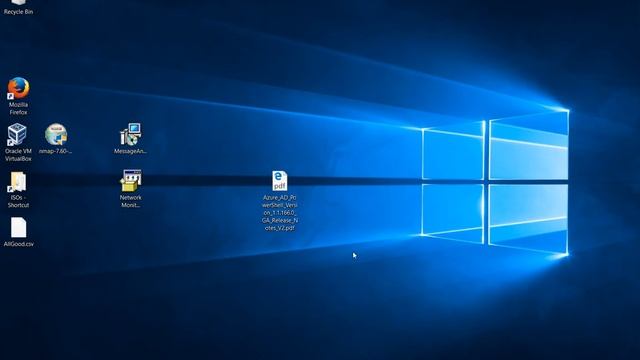
Task: Select the AllGood.csv file icon
Action: pos(18,227)
